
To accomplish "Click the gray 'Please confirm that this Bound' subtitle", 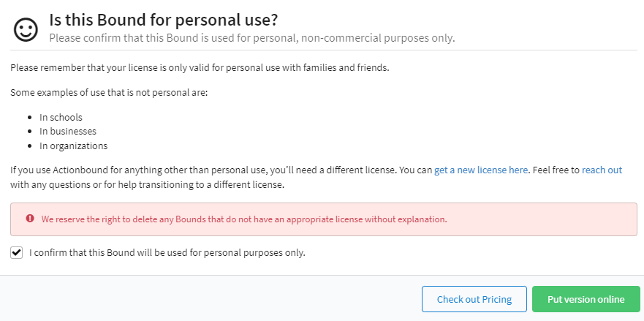I will [251, 38].
